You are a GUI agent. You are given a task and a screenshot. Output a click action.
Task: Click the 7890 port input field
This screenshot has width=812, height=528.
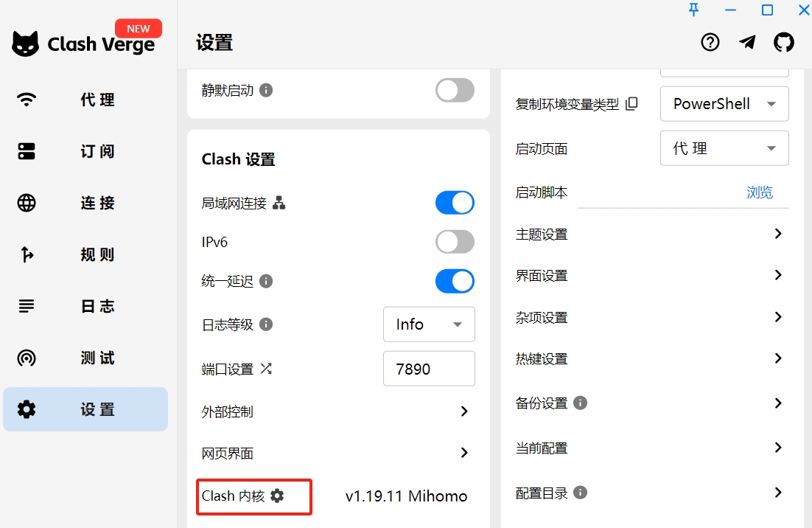429,369
